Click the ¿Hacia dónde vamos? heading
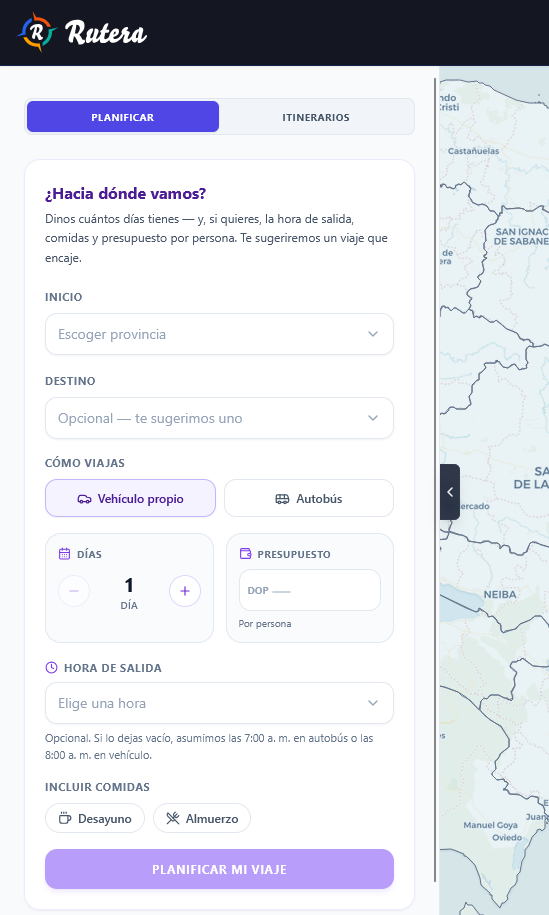 pos(125,194)
